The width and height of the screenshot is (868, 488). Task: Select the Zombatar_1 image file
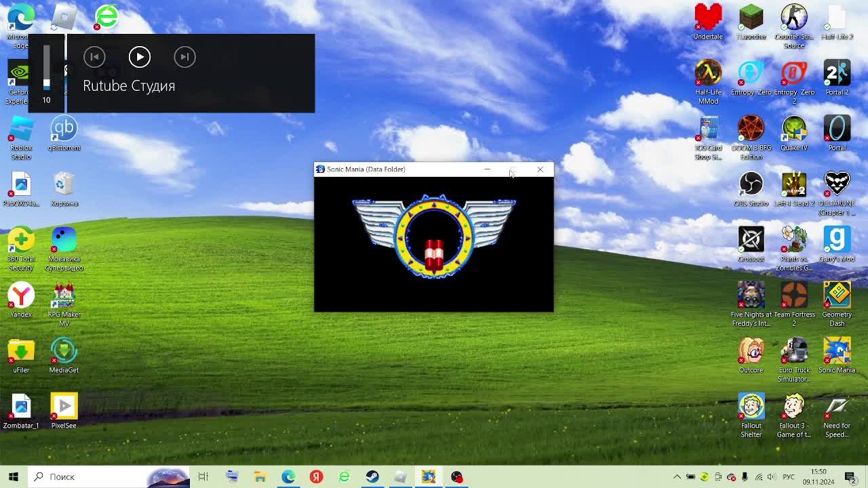pos(21,411)
